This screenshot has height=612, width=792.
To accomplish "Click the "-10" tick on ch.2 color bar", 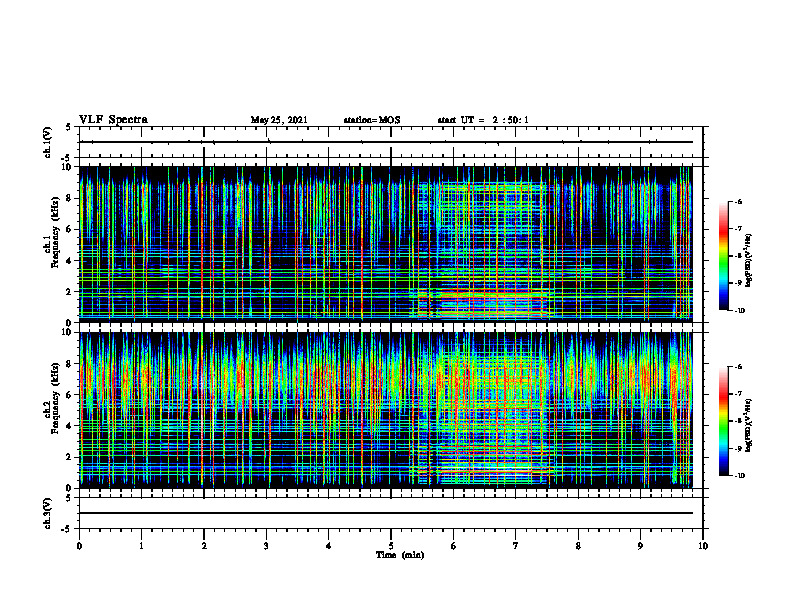I will [x=739, y=476].
